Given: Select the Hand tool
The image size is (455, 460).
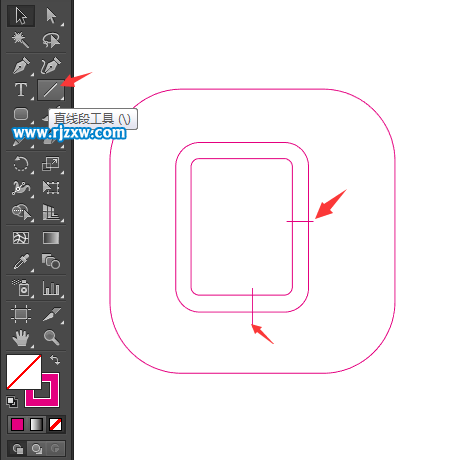Looking at the screenshot, I should pos(21,337).
